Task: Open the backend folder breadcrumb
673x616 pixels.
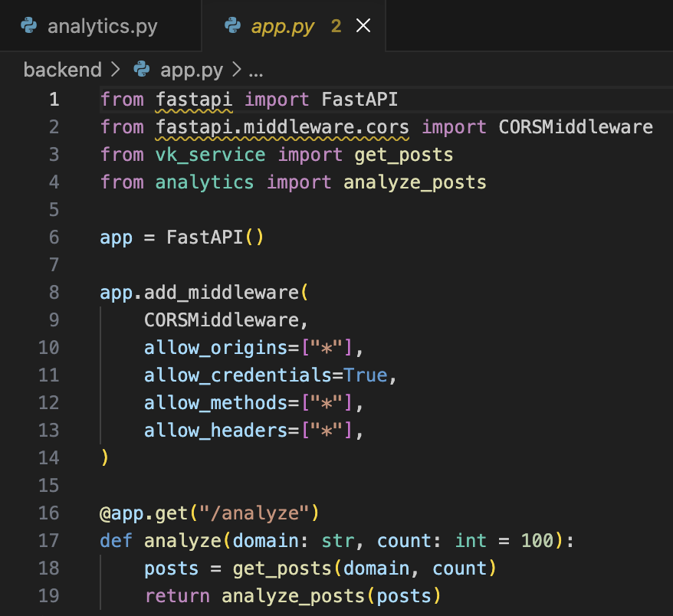Action: click(62, 70)
